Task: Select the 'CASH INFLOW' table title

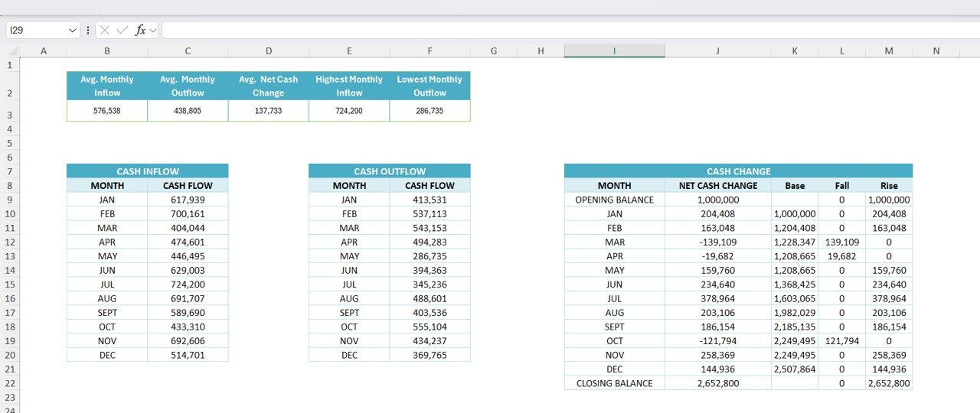Action: tap(147, 171)
